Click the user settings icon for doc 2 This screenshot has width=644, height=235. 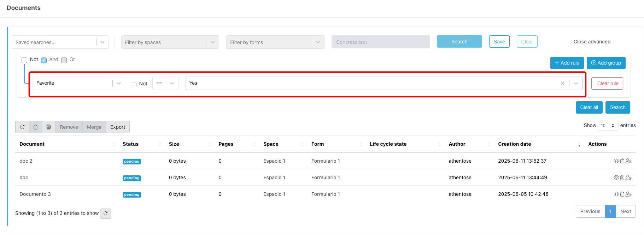[x=628, y=161]
